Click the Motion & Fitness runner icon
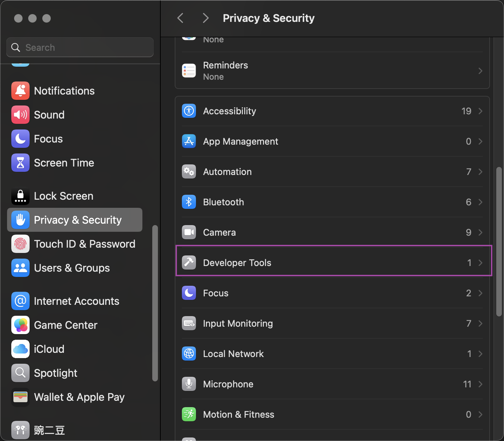504x441 pixels. [189, 414]
